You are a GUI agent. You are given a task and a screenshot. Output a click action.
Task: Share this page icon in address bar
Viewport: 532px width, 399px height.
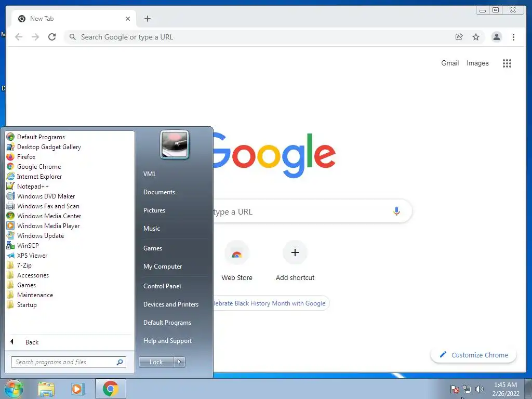click(459, 37)
